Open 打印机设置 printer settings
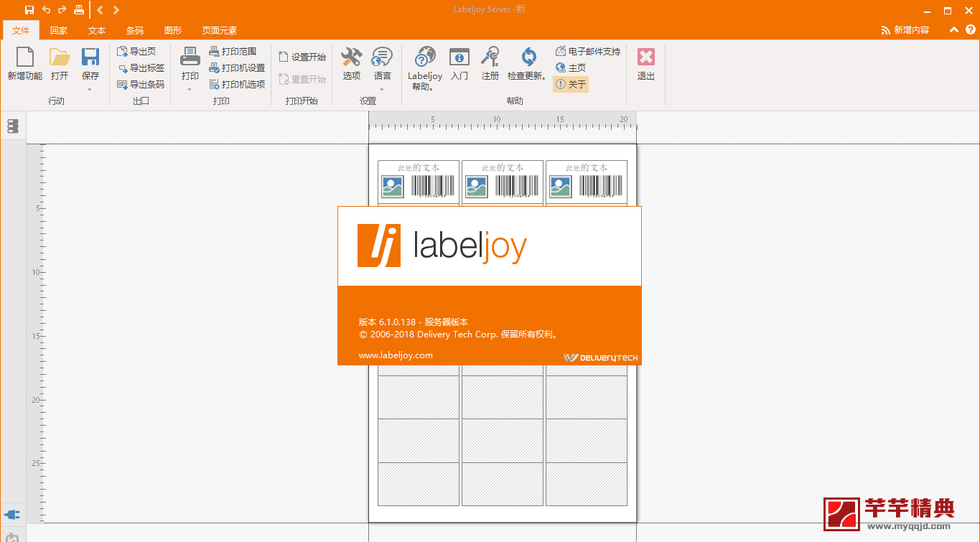 click(238, 68)
